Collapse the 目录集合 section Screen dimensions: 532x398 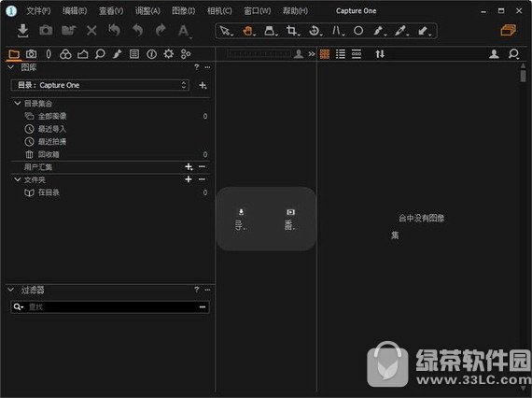18,103
